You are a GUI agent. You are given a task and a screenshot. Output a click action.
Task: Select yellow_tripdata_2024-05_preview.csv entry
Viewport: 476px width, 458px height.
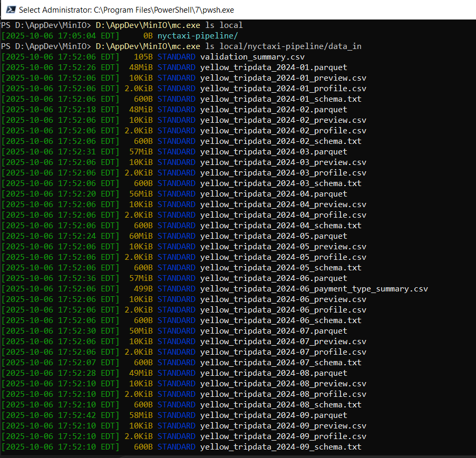pyautogui.click(x=283, y=247)
